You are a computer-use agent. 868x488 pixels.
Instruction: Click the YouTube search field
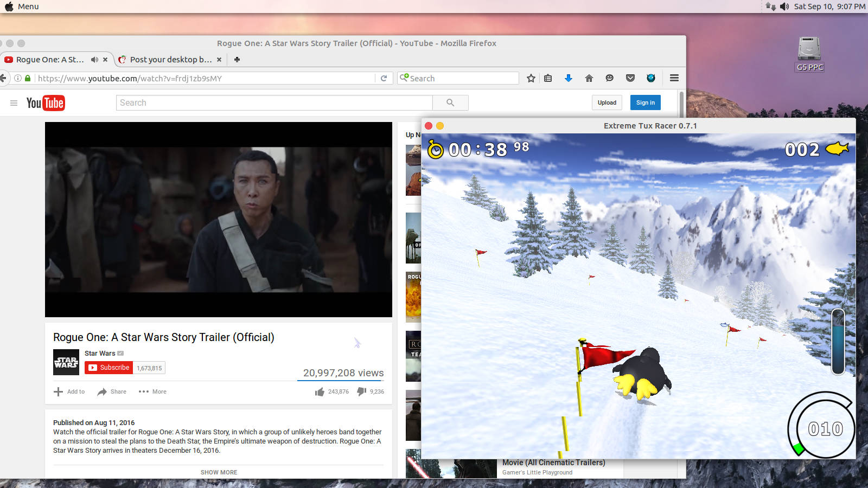[x=274, y=103]
